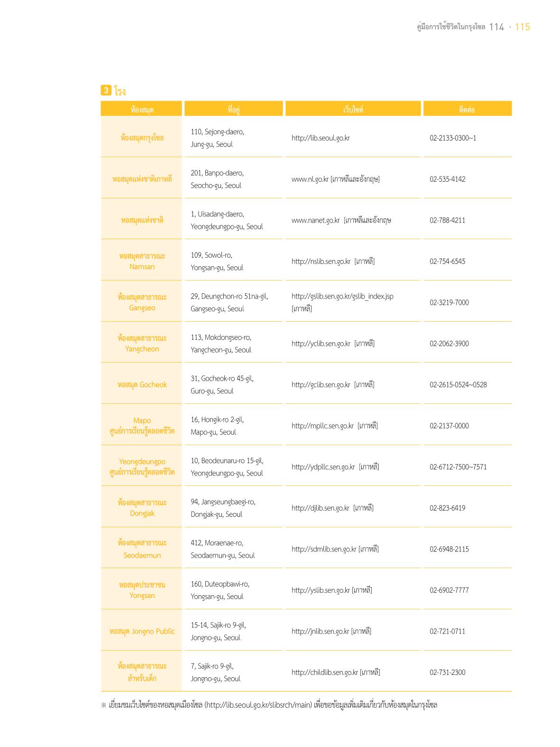Viewport: 560px width, 747px height.
Task: Open the http://yslib.sen.go.kr link
Action: (x=321, y=590)
